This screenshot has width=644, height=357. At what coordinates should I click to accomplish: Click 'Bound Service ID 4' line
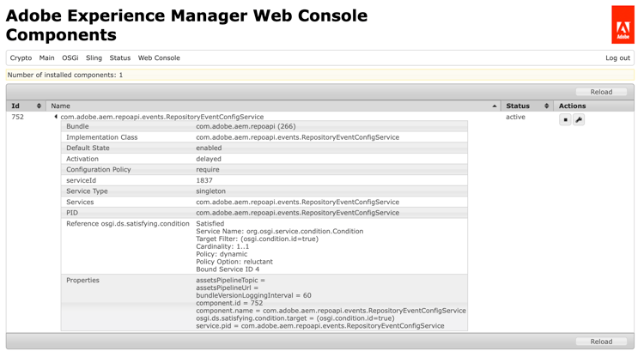point(228,269)
